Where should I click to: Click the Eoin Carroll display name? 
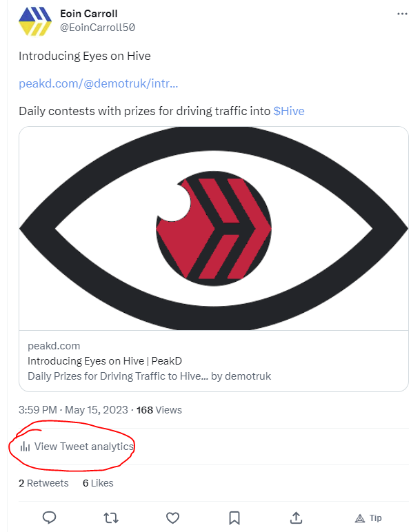[89, 14]
